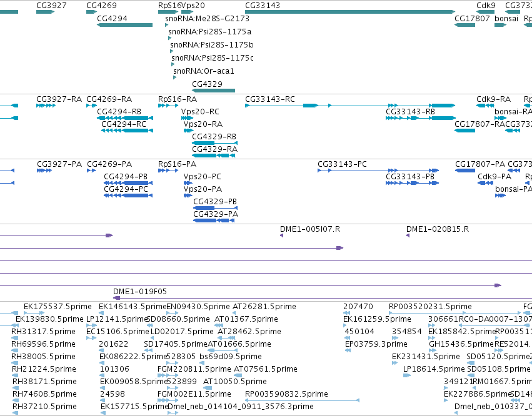
Task: Select EST bs69d09.5prime
Action: (231, 357)
